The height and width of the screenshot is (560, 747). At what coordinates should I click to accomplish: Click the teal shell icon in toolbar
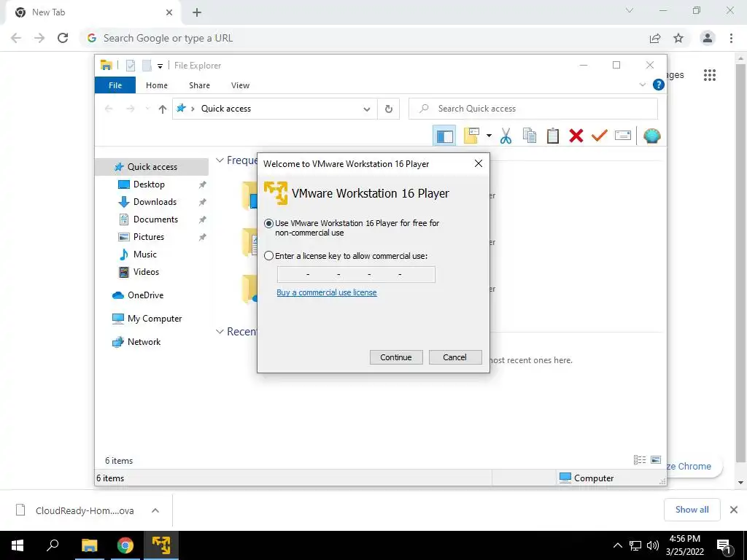[651, 136]
